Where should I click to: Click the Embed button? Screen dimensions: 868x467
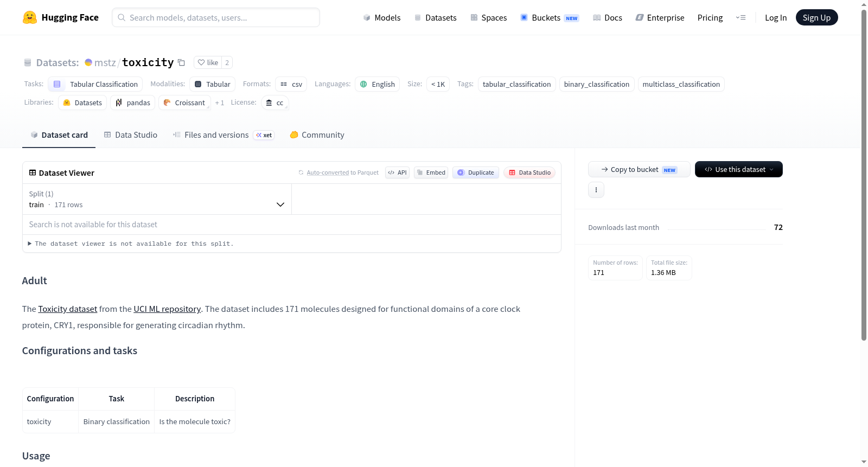click(431, 172)
